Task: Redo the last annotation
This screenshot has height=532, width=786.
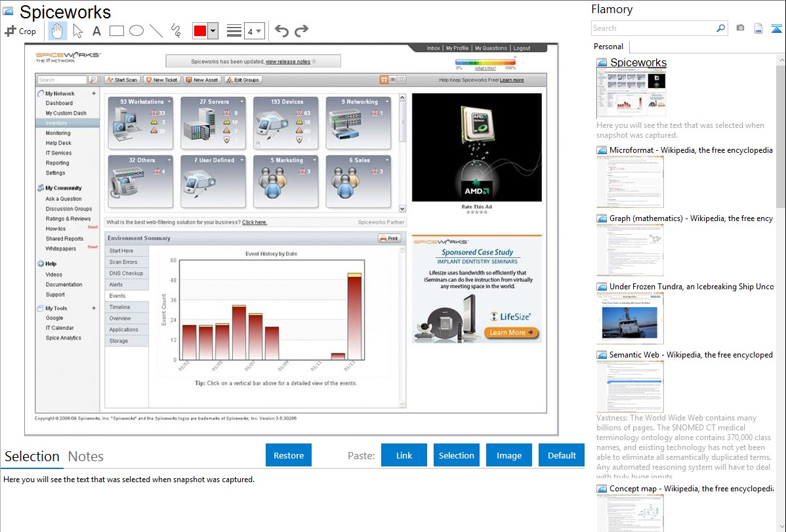Action: tap(301, 31)
